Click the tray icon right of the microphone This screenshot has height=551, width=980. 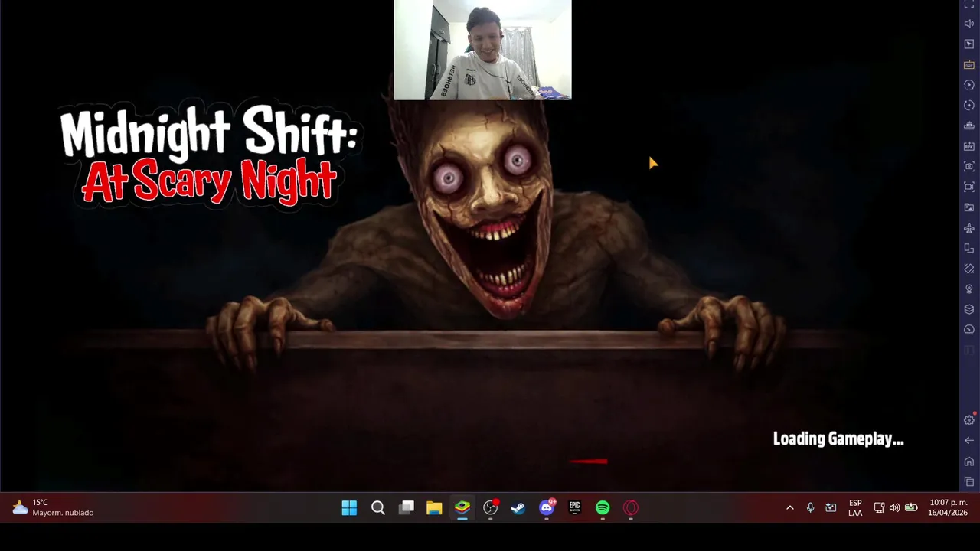tap(831, 508)
